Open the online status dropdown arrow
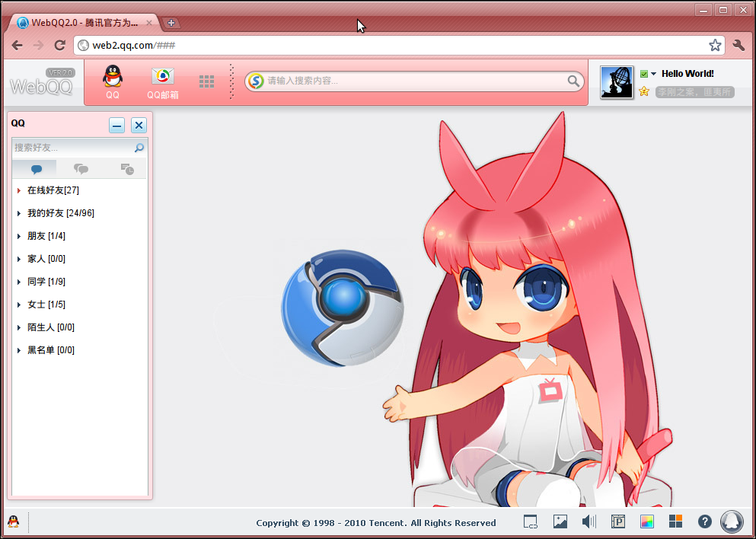Image resolution: width=756 pixels, height=539 pixels. coord(654,74)
